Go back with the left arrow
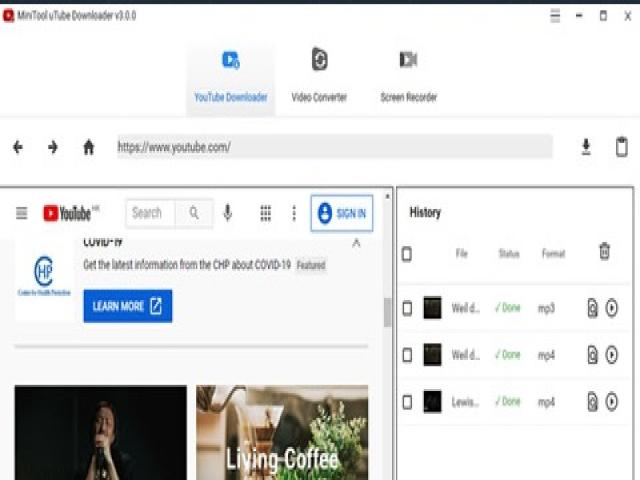640x480 pixels. click(x=18, y=147)
